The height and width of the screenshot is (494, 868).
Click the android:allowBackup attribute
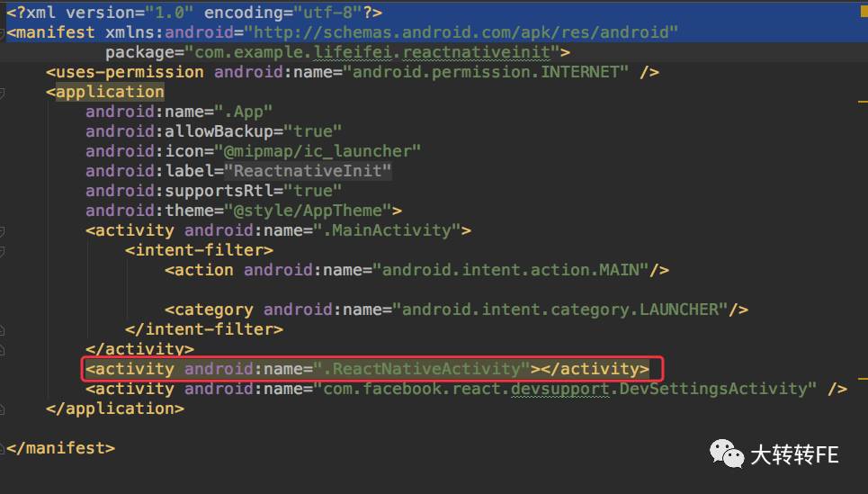click(179, 131)
